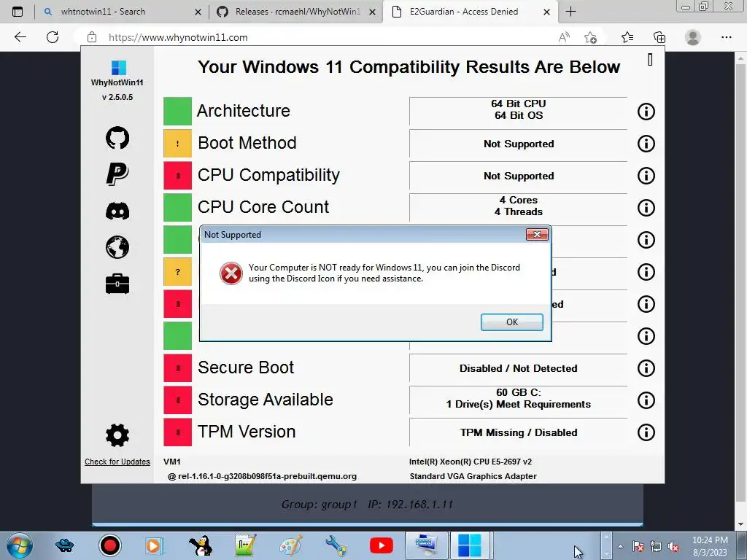Click Not Supported value for Boot Method
Viewport: 747px width, 560px height.
tap(519, 144)
